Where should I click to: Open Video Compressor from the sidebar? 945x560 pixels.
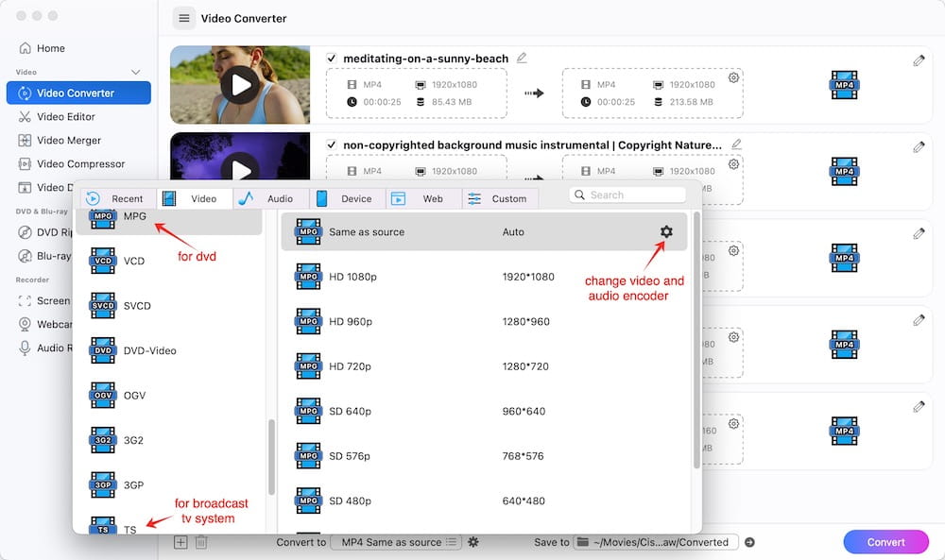tap(73, 163)
